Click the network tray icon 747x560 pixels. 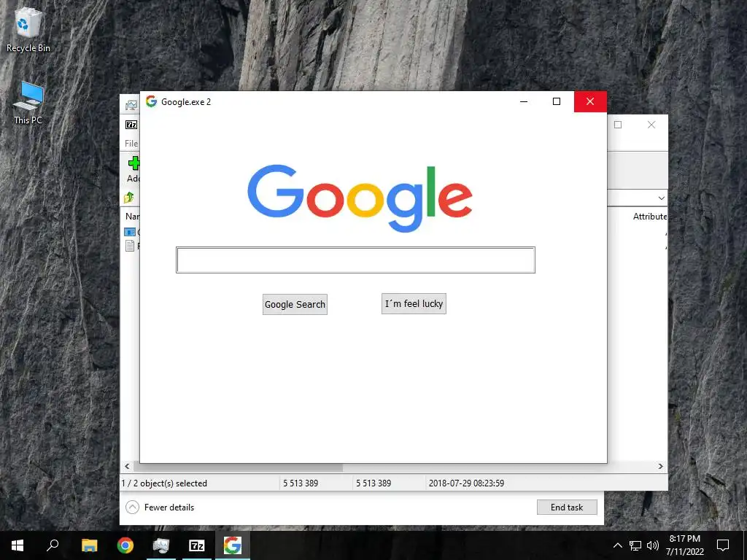tap(635, 545)
